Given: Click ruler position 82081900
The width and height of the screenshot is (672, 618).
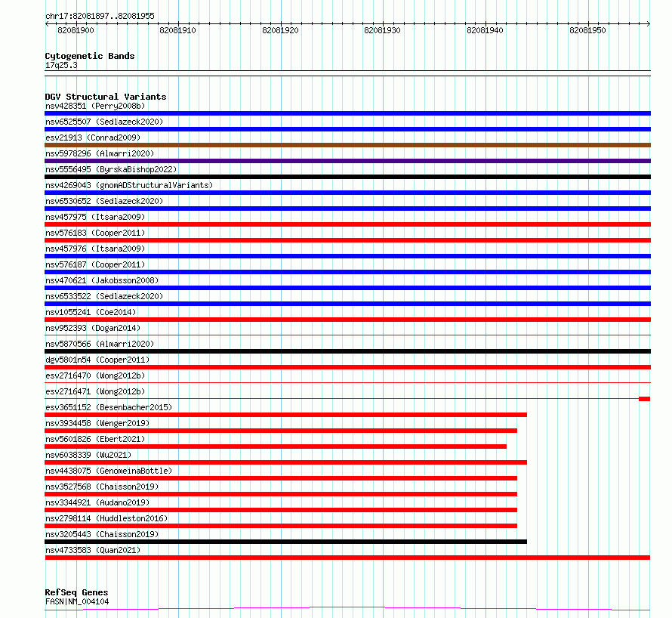Looking at the screenshot, I should pyautogui.click(x=76, y=30).
